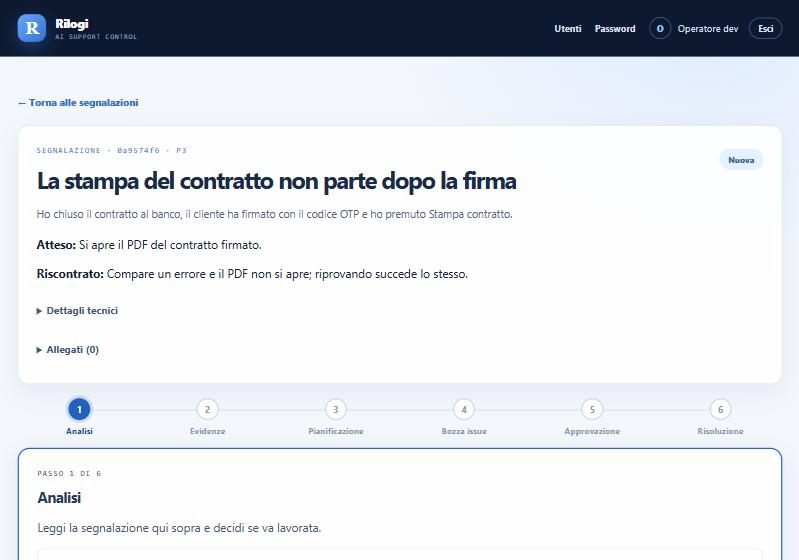Expand the Dettagli tecnici section
This screenshot has width=799, height=560.
pyautogui.click(x=77, y=311)
